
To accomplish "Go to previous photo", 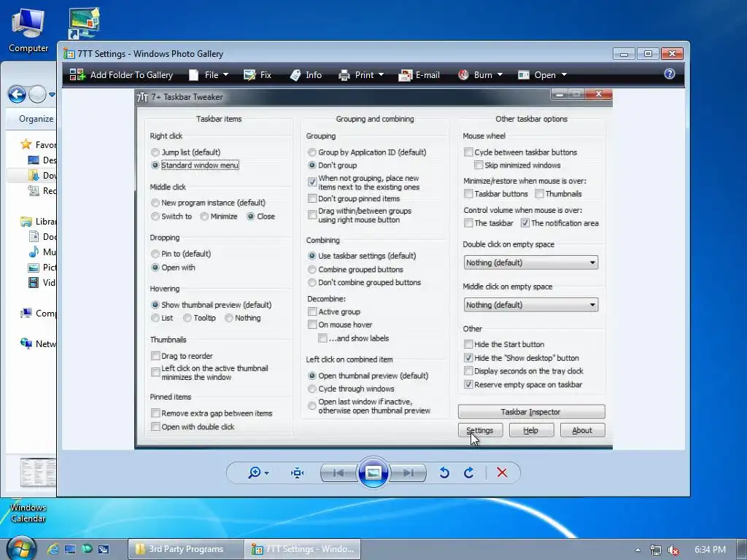I will click(x=338, y=472).
